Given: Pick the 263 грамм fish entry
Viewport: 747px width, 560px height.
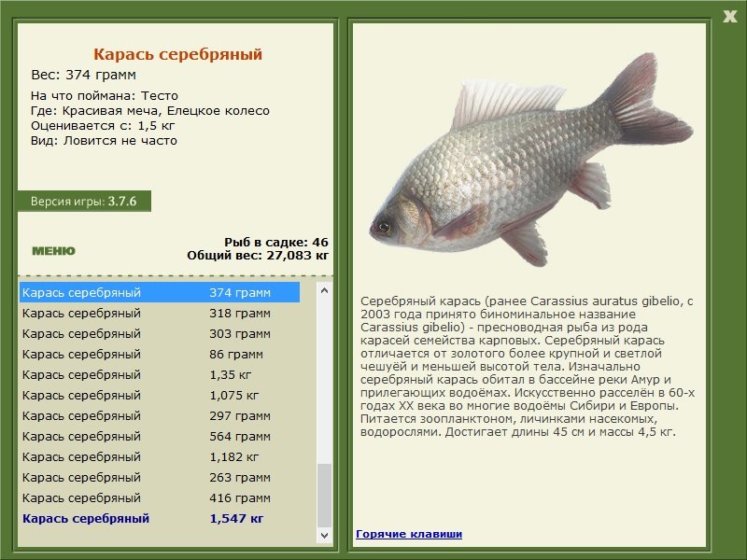Looking at the screenshot, I should pos(159,478).
